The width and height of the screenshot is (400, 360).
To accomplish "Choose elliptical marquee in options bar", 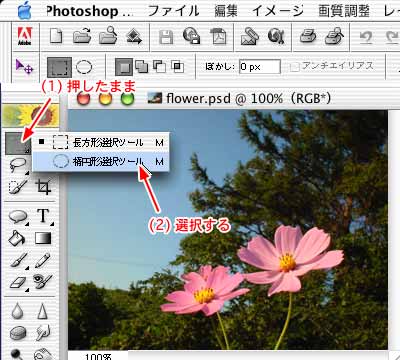I will click(x=84, y=67).
